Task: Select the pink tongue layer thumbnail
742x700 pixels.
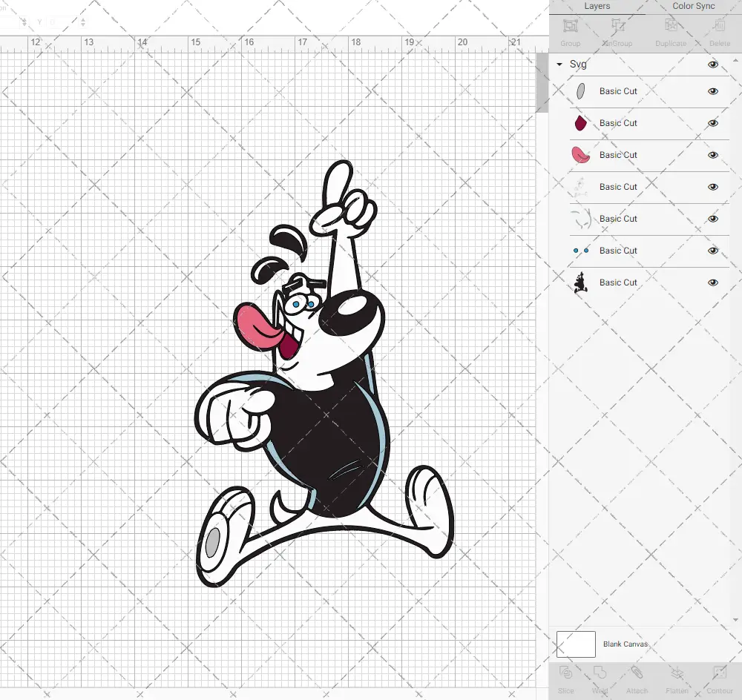Action: click(581, 155)
